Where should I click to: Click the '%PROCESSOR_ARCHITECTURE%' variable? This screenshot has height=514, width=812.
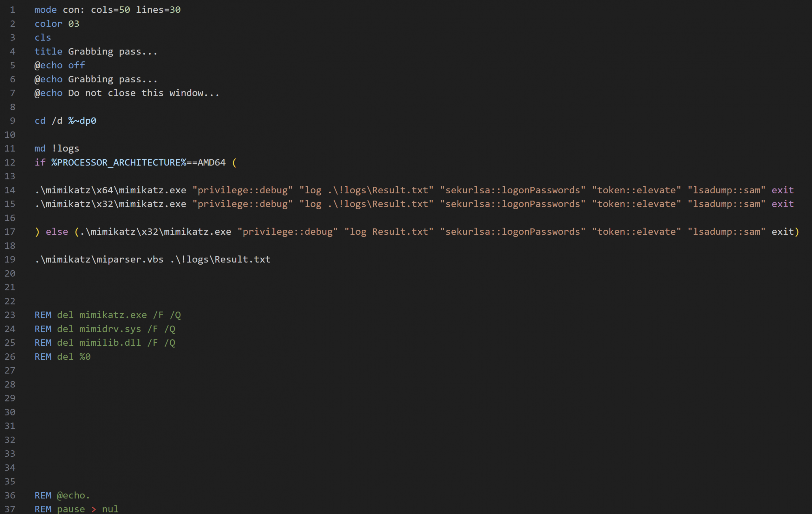pos(119,162)
